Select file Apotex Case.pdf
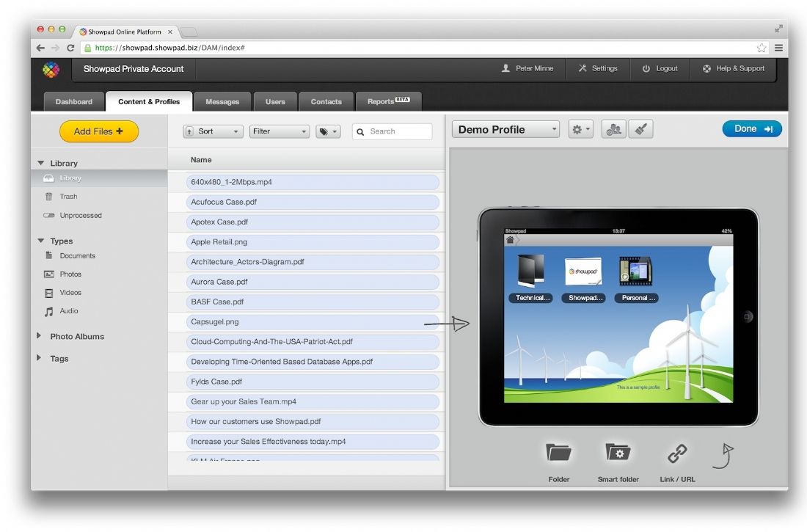 click(x=313, y=222)
